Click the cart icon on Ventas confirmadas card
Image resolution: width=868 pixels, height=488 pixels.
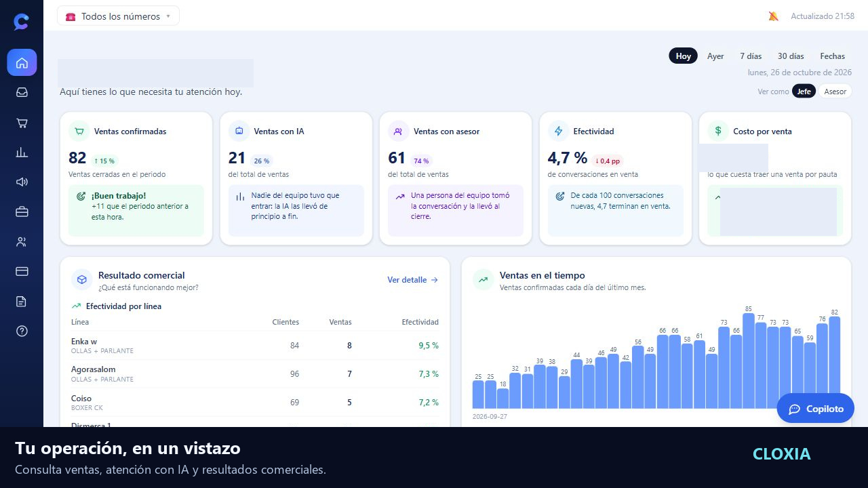79,131
